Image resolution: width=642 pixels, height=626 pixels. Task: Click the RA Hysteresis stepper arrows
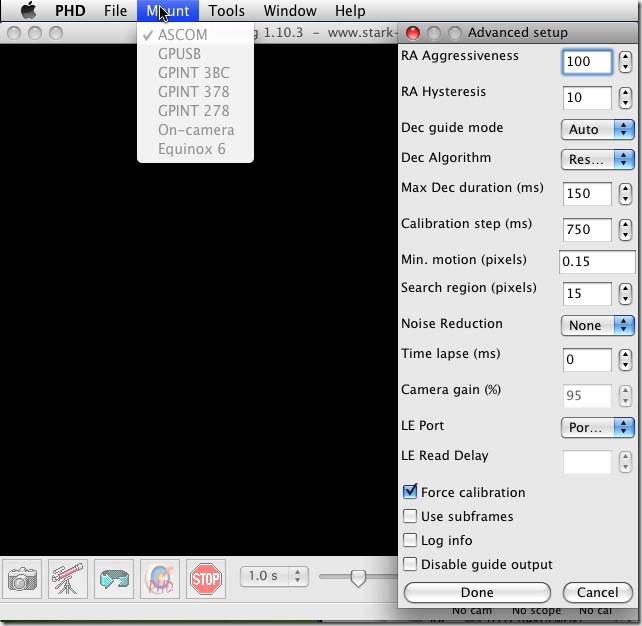coord(625,98)
